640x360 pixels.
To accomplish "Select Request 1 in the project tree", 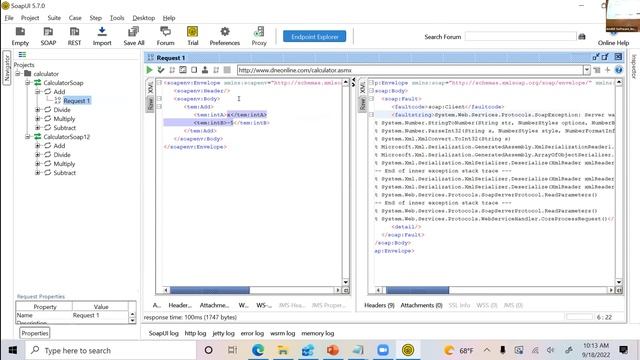I will (76, 100).
